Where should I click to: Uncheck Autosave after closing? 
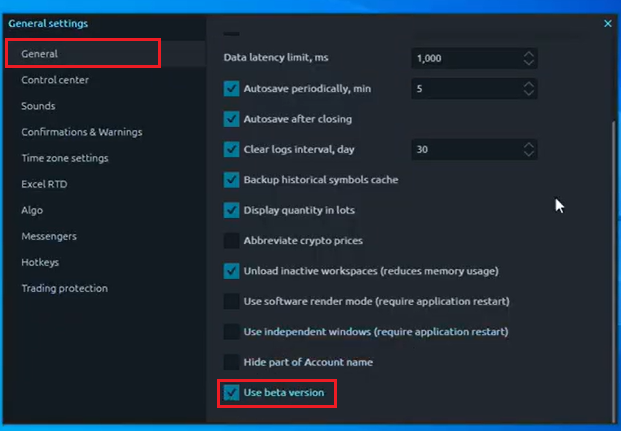coord(231,119)
